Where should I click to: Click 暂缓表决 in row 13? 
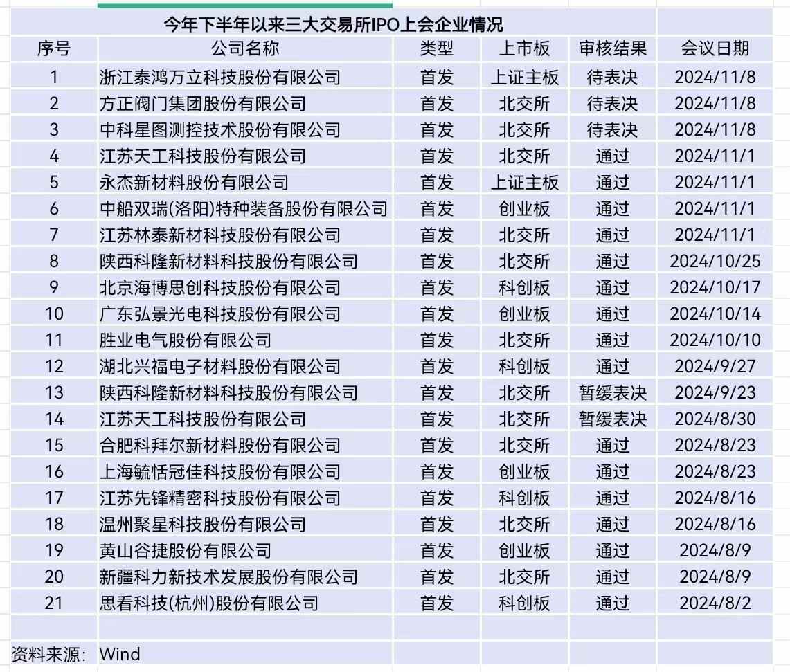pyautogui.click(x=613, y=392)
